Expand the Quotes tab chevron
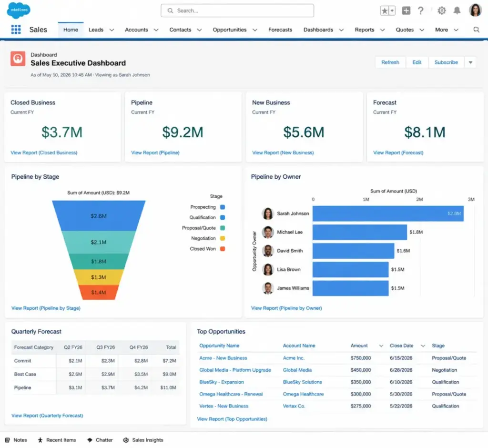The width and height of the screenshot is (488, 448). pyautogui.click(x=422, y=30)
